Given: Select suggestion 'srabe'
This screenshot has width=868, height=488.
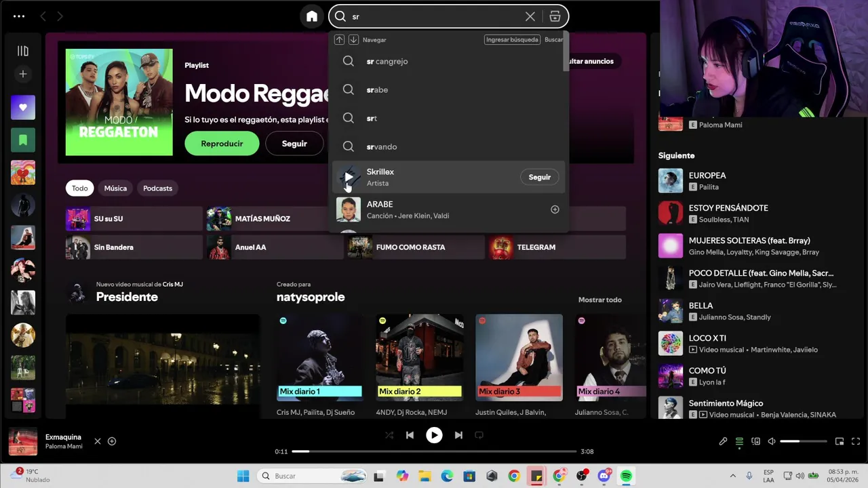Looking at the screenshot, I should (x=448, y=89).
